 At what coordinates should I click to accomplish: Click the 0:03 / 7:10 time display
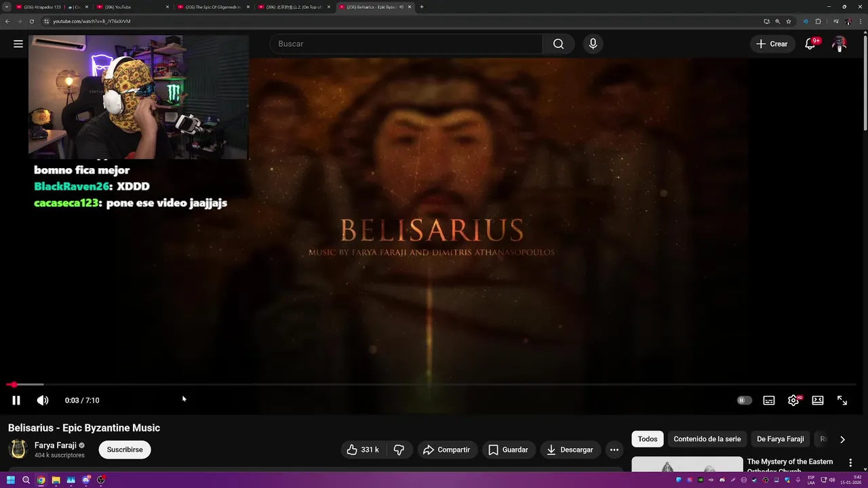pos(82,400)
